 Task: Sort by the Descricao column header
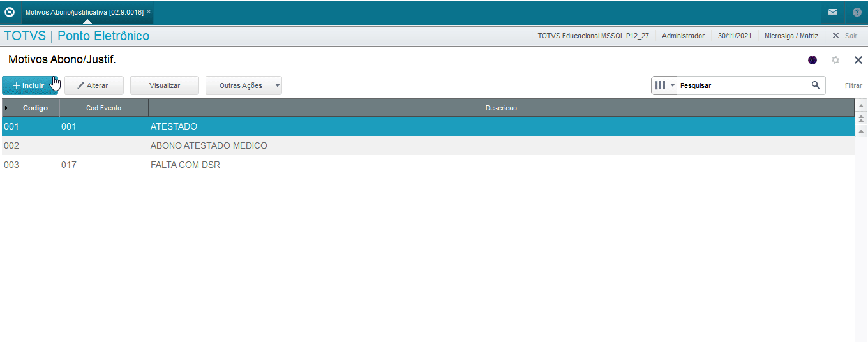tap(501, 108)
